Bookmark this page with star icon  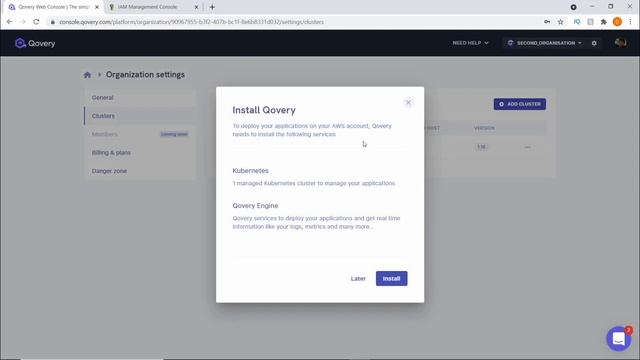point(560,22)
